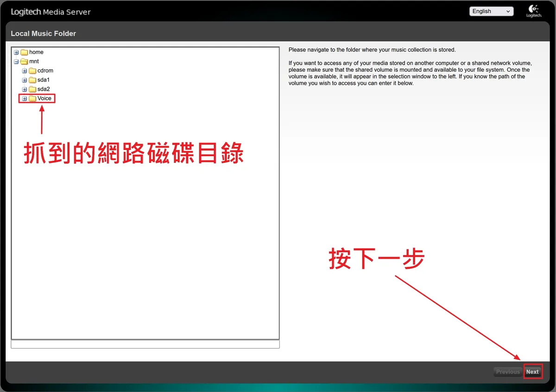Expand the cdrom folder node
This screenshot has height=392, width=556.
point(25,71)
